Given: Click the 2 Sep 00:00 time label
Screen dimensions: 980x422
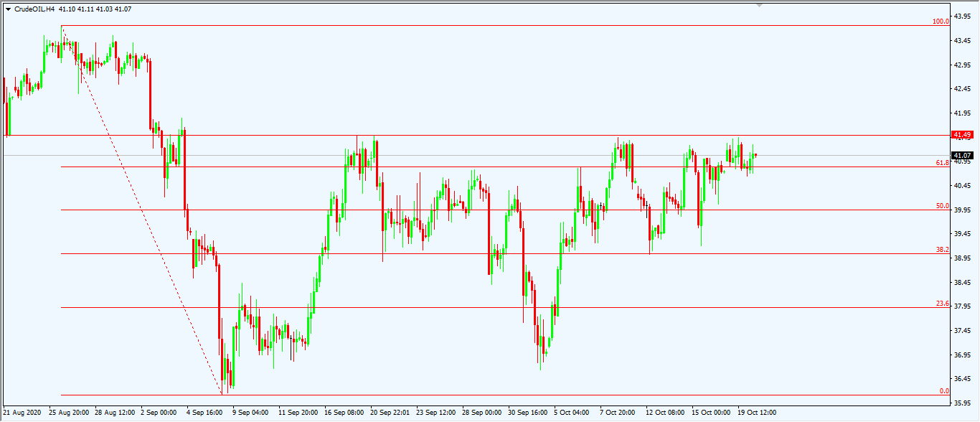Looking at the screenshot, I should click(159, 413).
